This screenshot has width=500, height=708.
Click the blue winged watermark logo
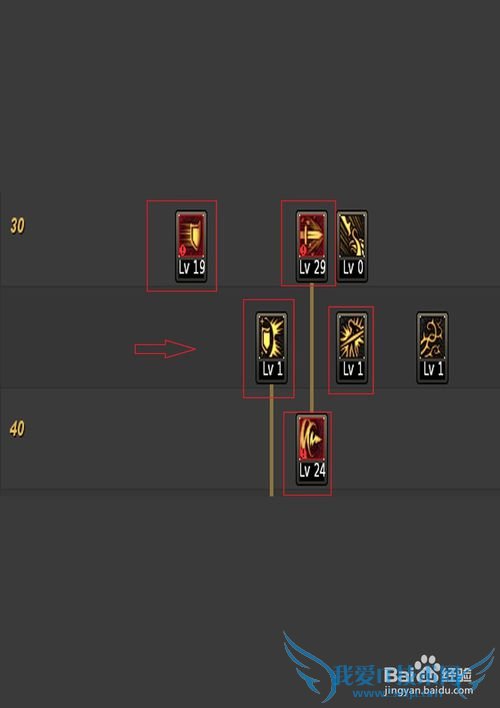[389, 665]
